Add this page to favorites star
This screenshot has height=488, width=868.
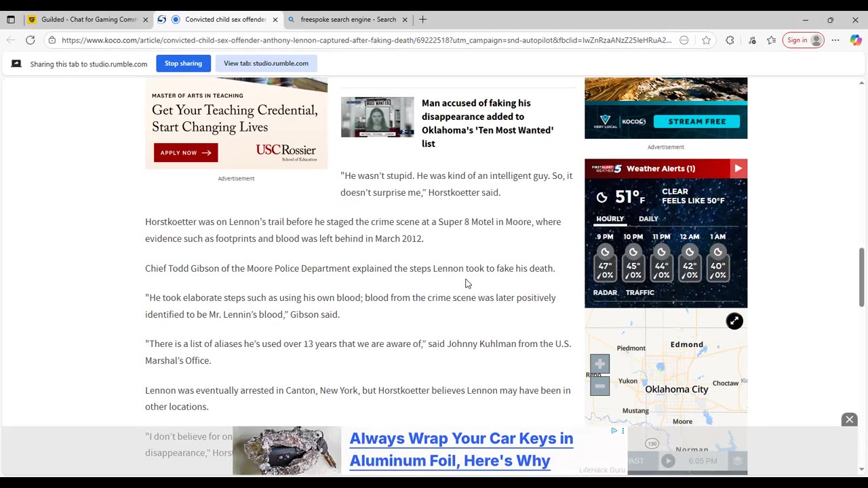pyautogui.click(x=706, y=40)
